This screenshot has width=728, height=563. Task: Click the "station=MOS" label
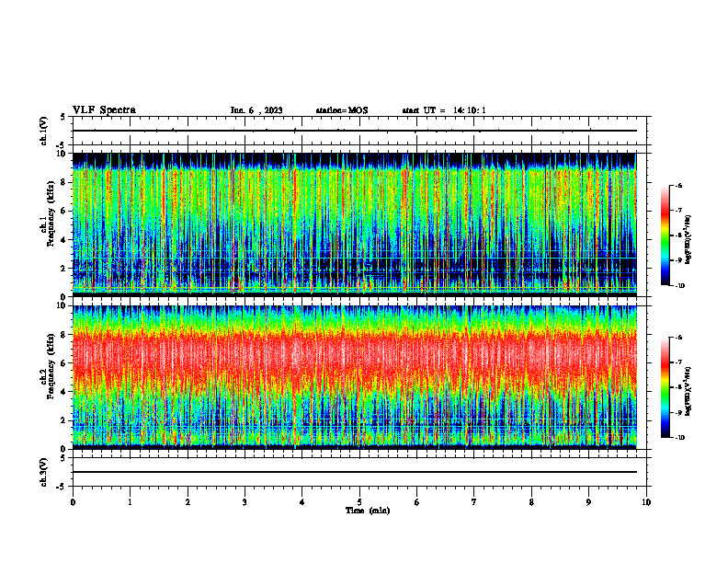[342, 110]
